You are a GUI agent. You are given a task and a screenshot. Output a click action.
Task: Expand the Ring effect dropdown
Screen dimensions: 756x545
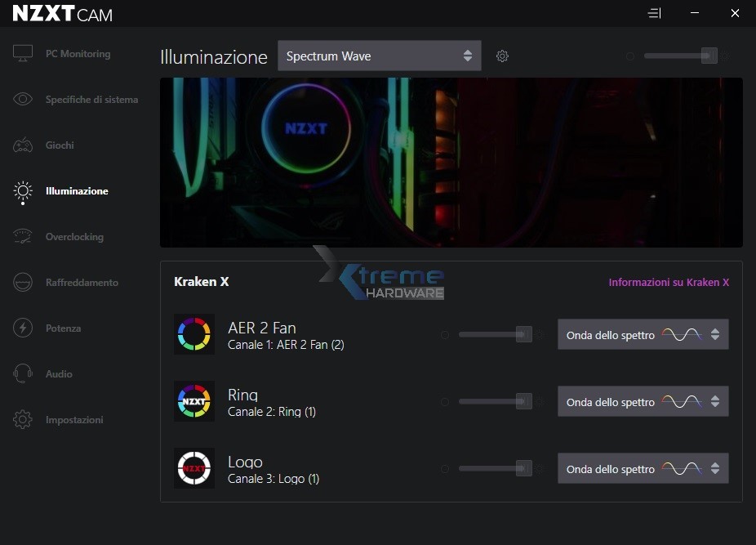tap(643, 401)
